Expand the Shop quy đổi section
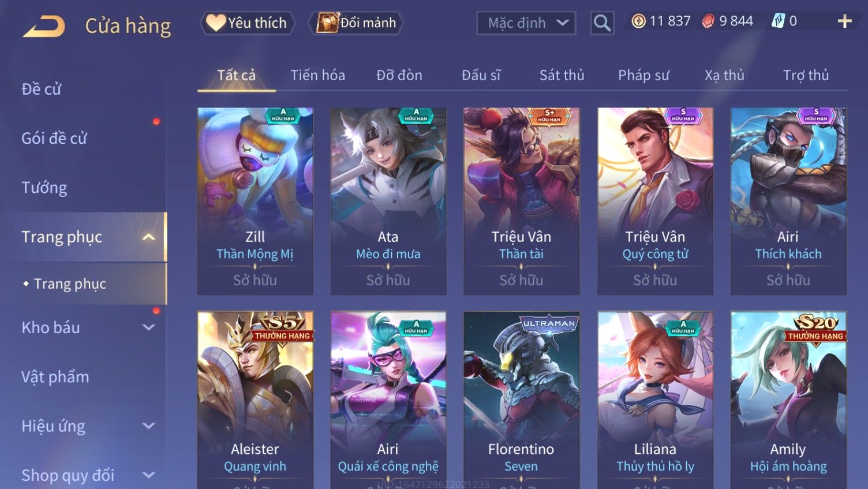This screenshot has width=868, height=489. pyautogui.click(x=148, y=475)
